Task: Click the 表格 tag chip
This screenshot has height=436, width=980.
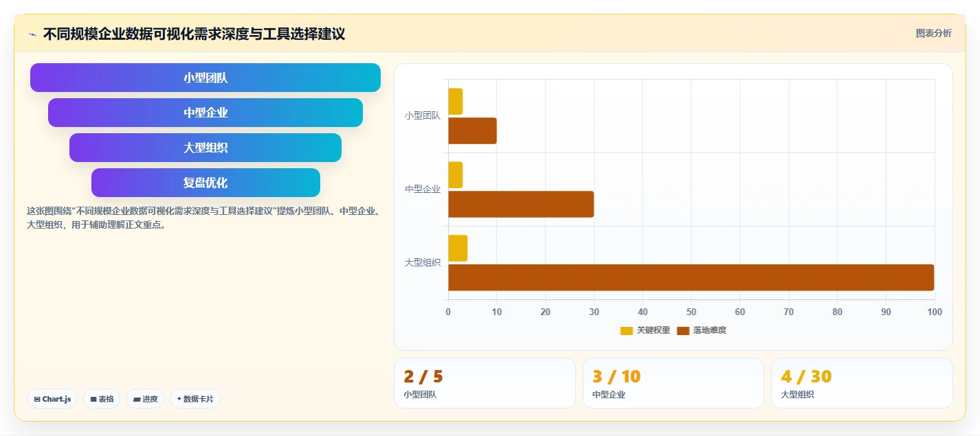Action: (x=102, y=399)
